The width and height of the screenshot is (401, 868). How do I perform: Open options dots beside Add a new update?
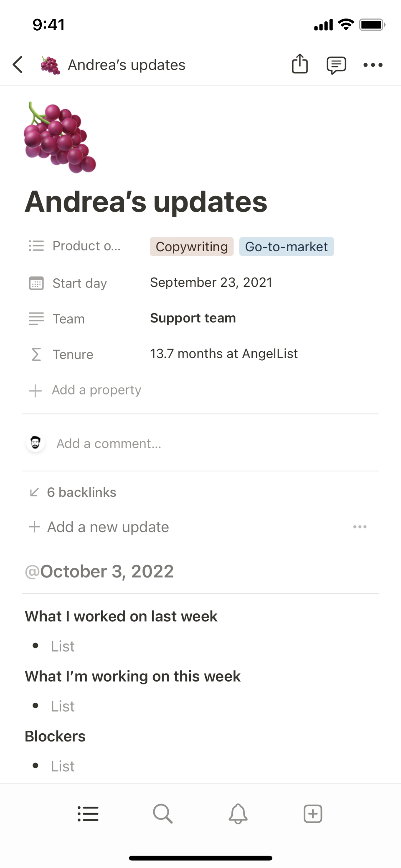(x=360, y=527)
